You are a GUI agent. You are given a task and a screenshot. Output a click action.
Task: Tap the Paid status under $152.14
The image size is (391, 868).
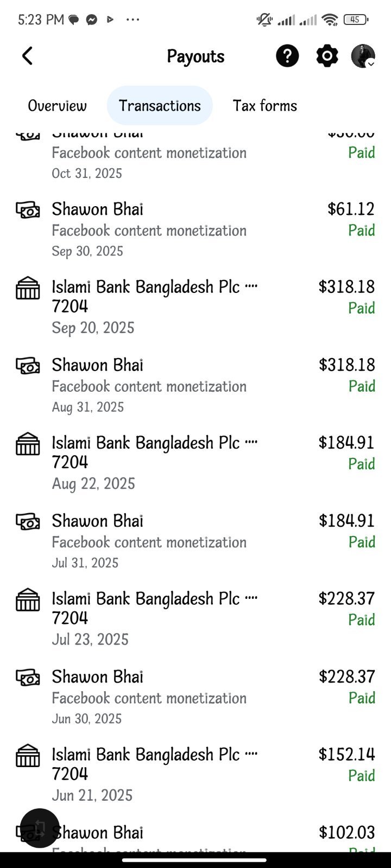coord(362,775)
